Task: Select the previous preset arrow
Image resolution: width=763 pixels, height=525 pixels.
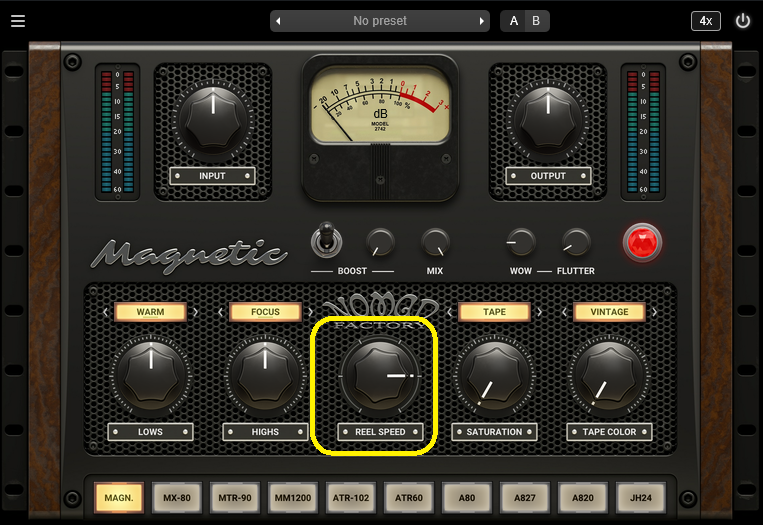Action: tap(278, 21)
